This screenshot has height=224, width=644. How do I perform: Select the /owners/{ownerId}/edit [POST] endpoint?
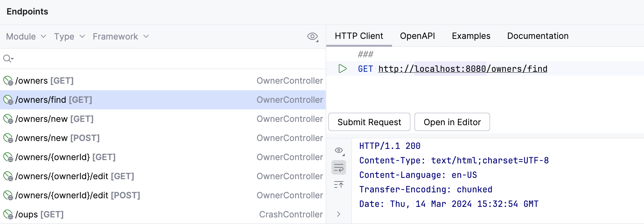78,195
